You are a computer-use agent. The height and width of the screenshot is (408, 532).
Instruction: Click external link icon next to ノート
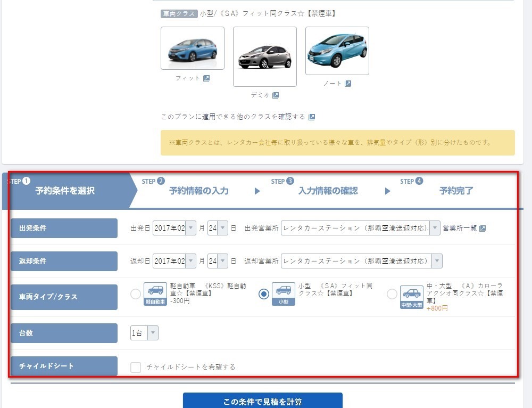[348, 84]
